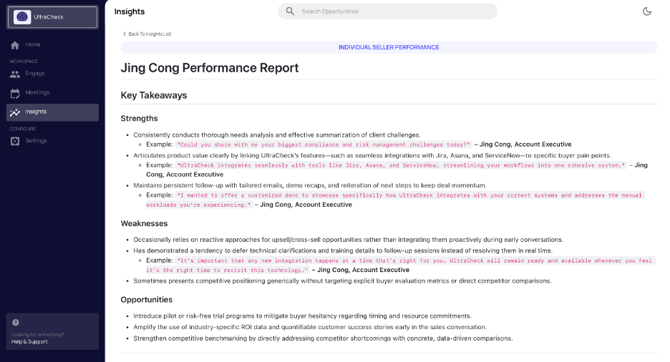This screenshot has height=362, width=670.
Task: Click the Insights chart icon
Action: (15, 112)
